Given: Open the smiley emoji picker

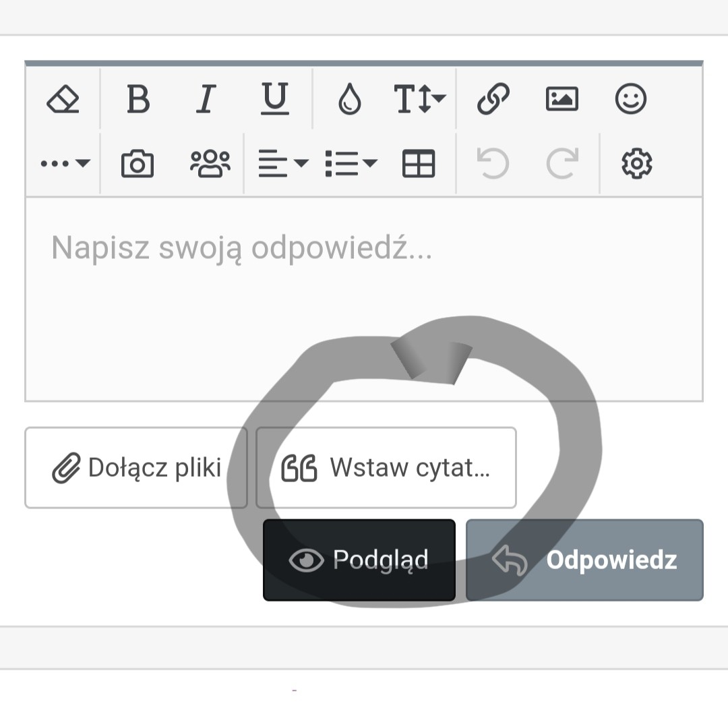Looking at the screenshot, I should coord(631,100).
